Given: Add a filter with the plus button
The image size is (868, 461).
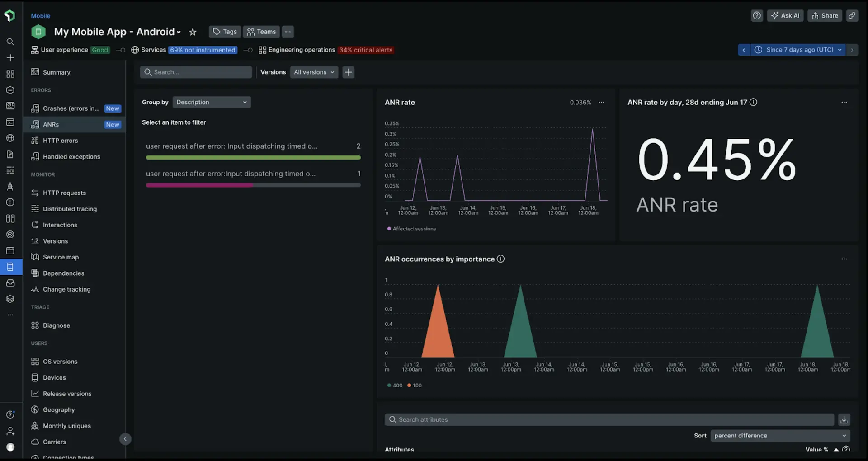Looking at the screenshot, I should (348, 72).
